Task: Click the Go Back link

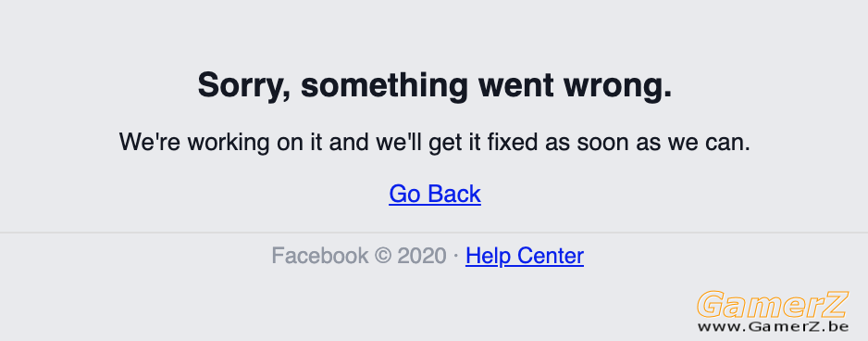Action: point(435,194)
